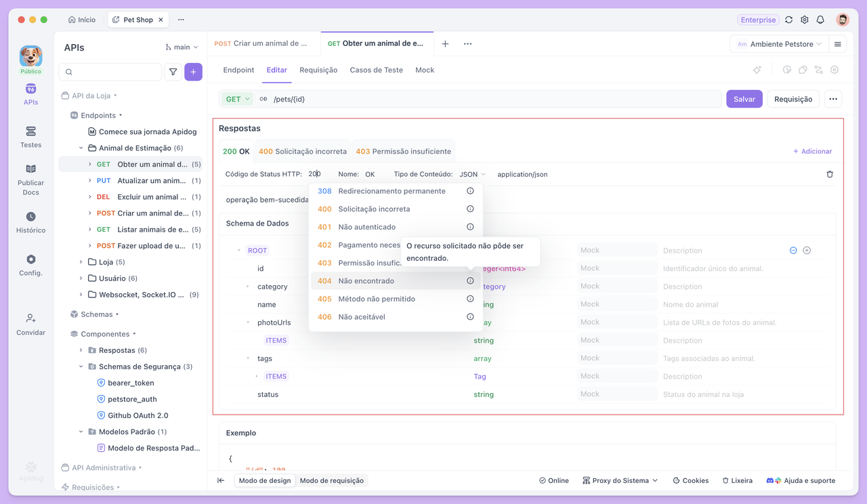
Task: Open the Mock tab
Action: click(425, 70)
